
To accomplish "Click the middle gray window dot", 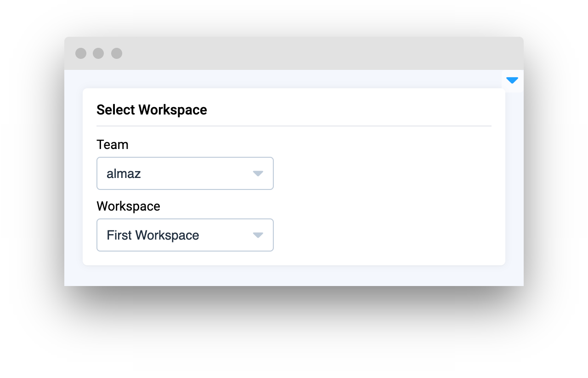I will pos(98,53).
